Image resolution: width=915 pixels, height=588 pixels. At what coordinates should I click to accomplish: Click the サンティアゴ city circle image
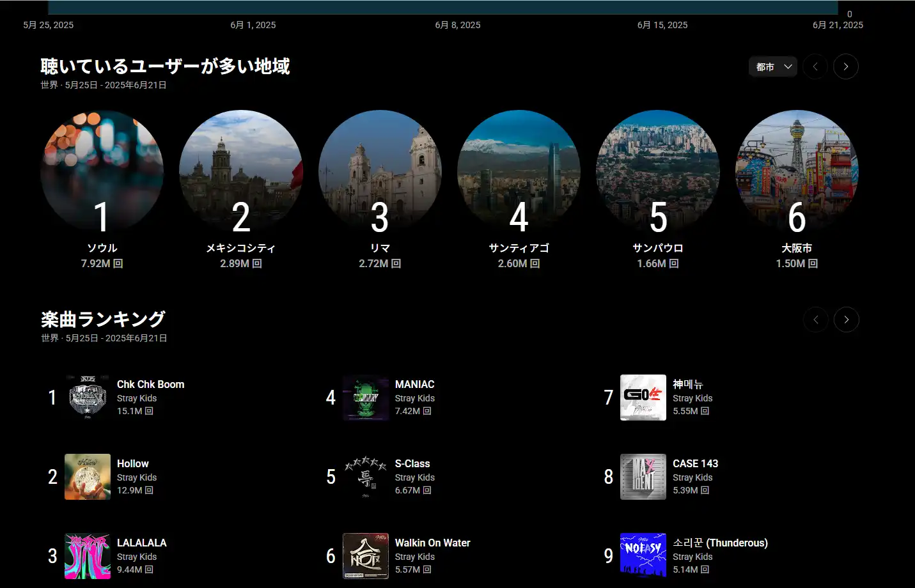[x=519, y=171]
